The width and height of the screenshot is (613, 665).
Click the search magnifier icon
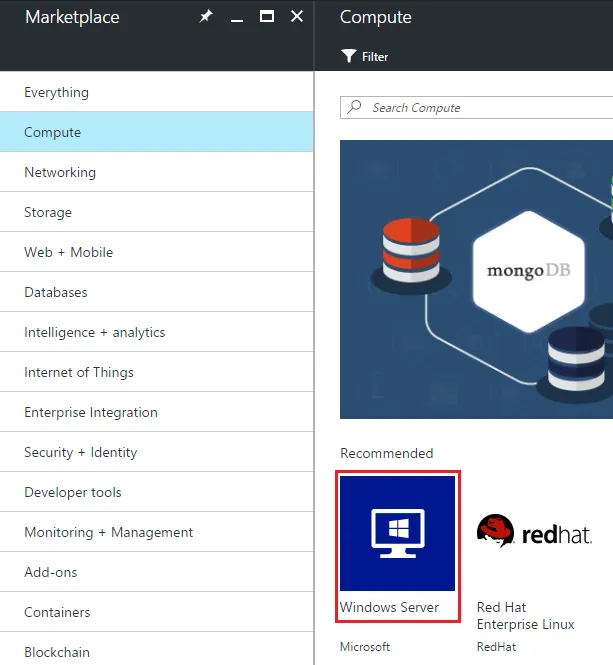(x=354, y=107)
